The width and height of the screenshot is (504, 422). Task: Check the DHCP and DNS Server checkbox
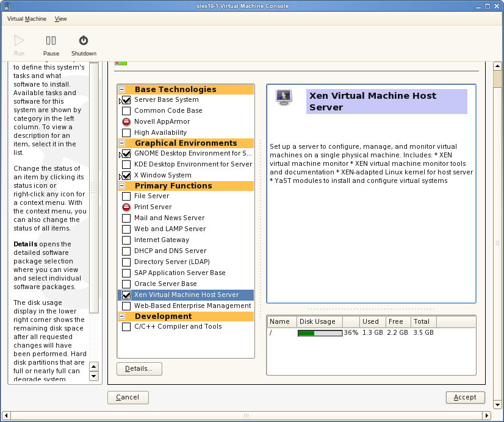click(x=126, y=251)
